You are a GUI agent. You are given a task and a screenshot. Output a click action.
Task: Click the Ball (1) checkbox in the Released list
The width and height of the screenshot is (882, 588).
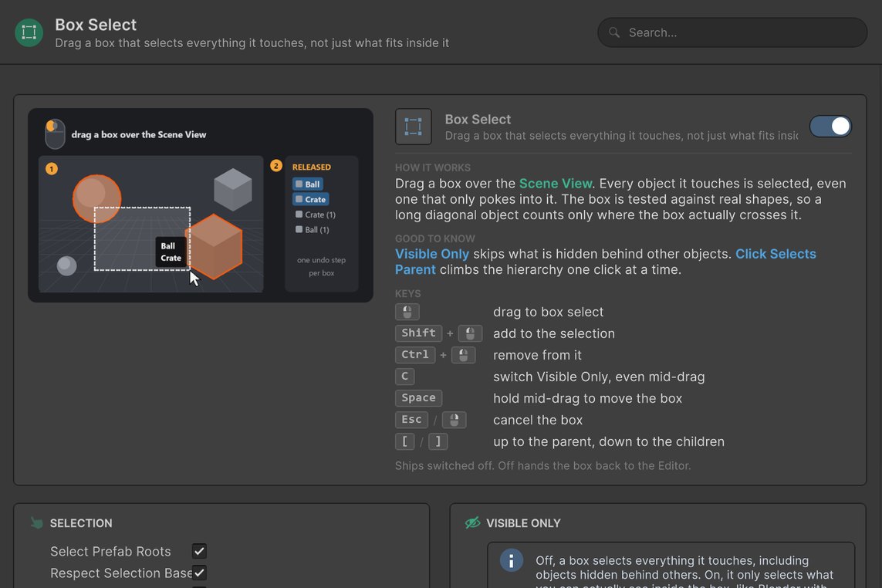(299, 230)
